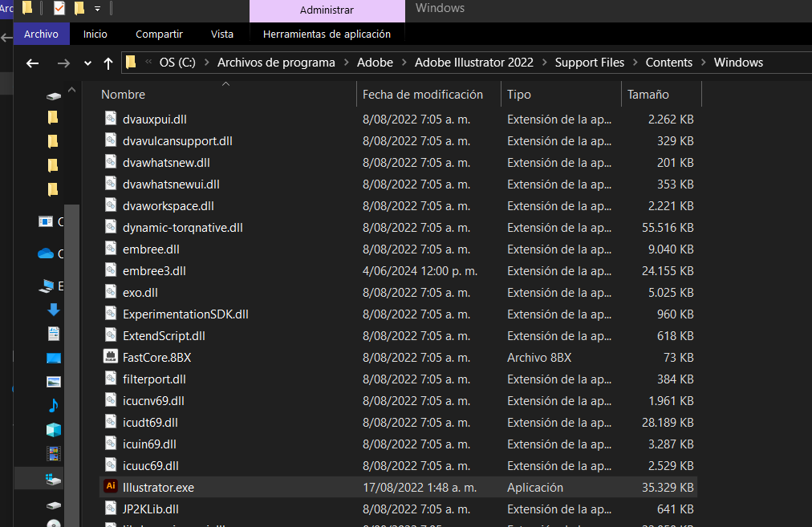Click the Forward navigation arrow
812x527 pixels.
click(63, 63)
